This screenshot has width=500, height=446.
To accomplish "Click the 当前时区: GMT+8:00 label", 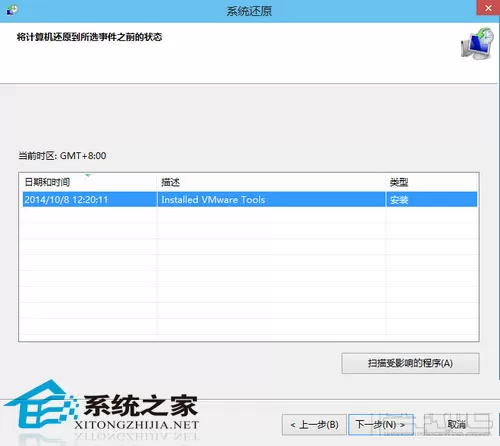I will pos(62,156).
